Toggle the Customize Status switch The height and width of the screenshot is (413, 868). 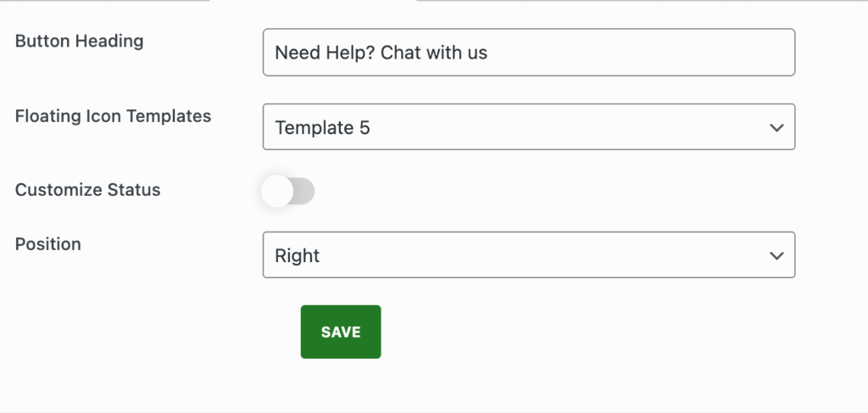288,191
